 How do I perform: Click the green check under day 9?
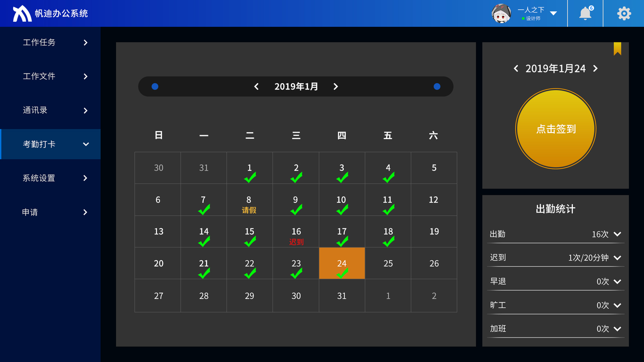click(x=296, y=210)
